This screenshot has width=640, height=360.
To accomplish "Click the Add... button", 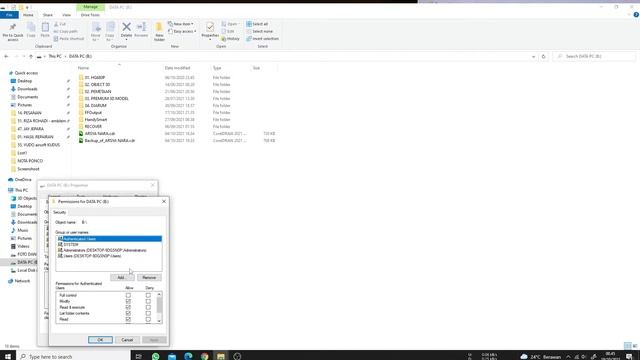I will click(122, 278).
